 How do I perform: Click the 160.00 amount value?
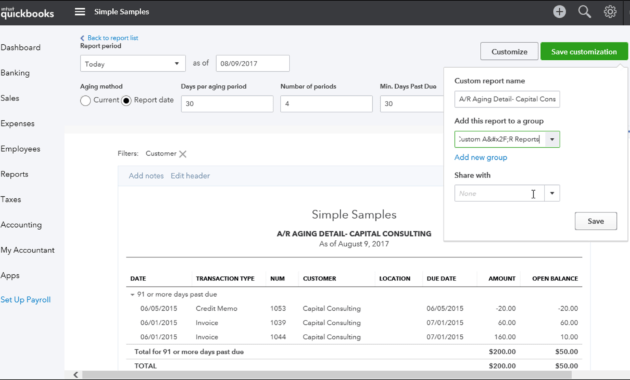pyautogui.click(x=505, y=337)
